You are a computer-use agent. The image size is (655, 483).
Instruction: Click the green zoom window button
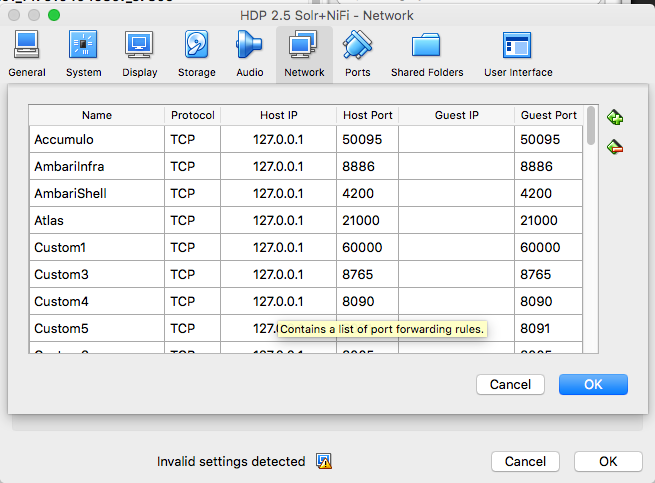pyautogui.click(x=54, y=15)
